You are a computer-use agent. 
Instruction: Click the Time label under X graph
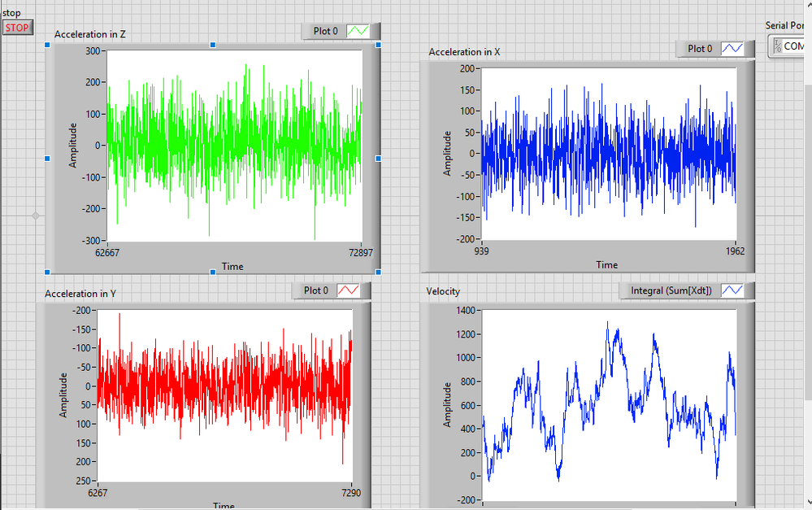pyautogui.click(x=607, y=265)
